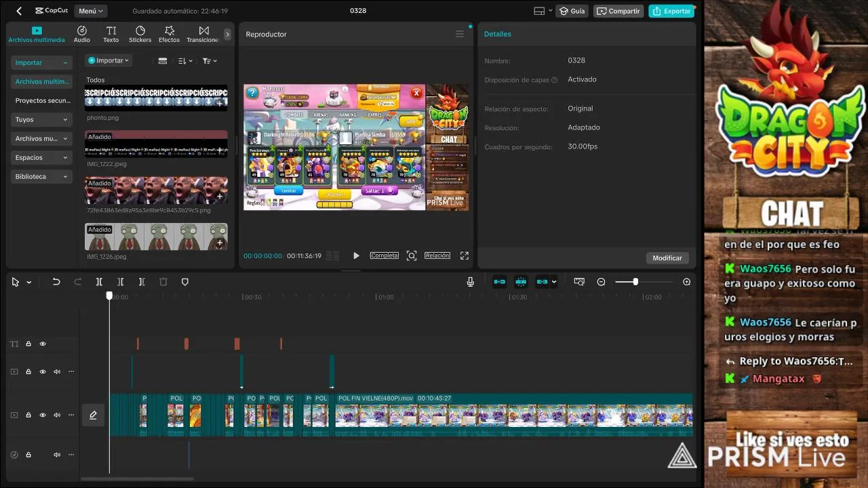Open the sort order dropdown
This screenshot has height=488, width=868.
click(x=185, y=60)
